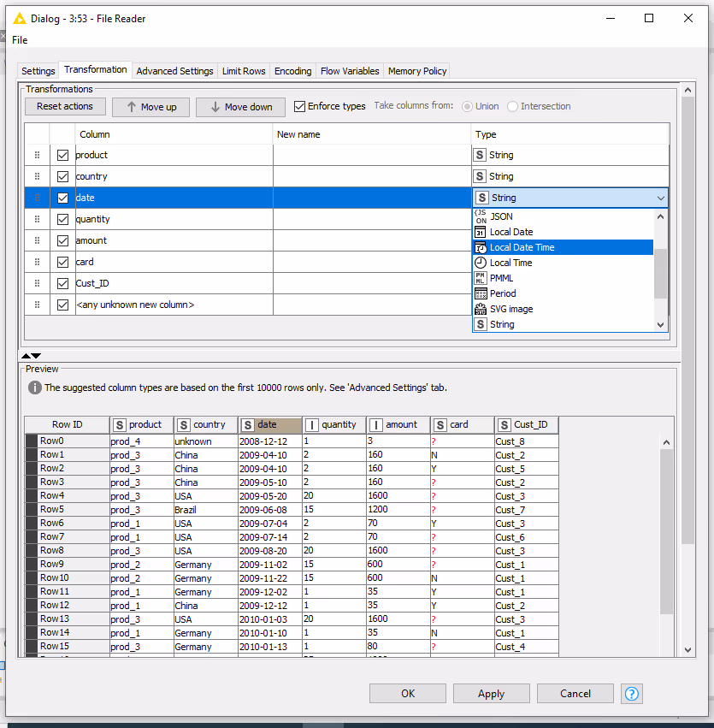Click the collapse arrow above the Preview section
The image size is (714, 728).
[26, 356]
